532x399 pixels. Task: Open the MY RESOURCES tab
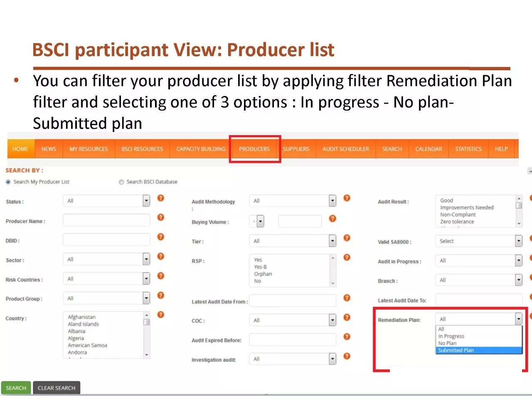89,149
